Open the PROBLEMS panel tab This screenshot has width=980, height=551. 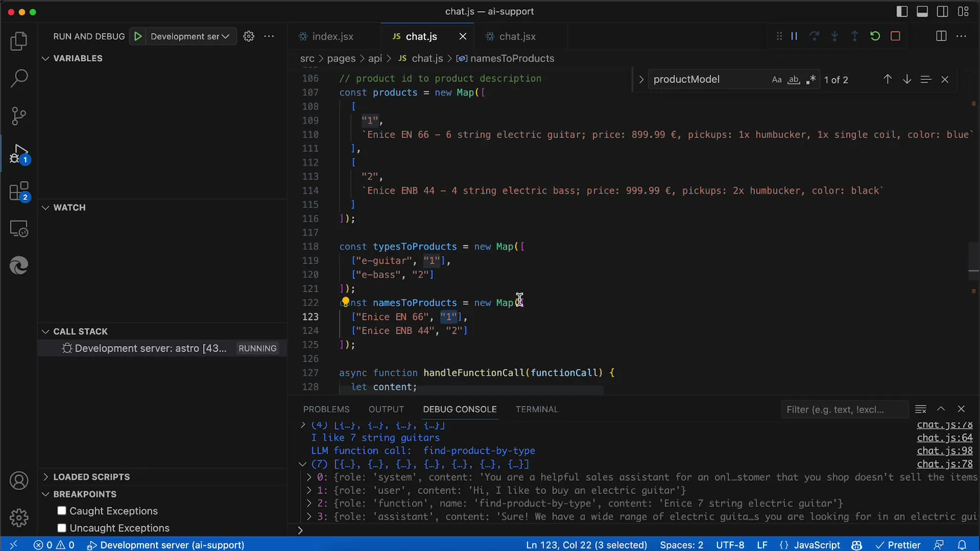pyautogui.click(x=326, y=409)
